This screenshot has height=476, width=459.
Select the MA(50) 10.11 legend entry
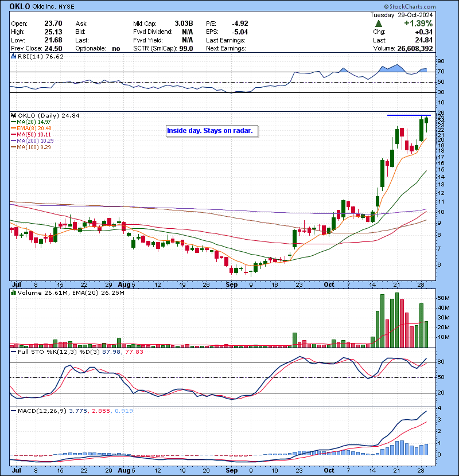point(30,134)
